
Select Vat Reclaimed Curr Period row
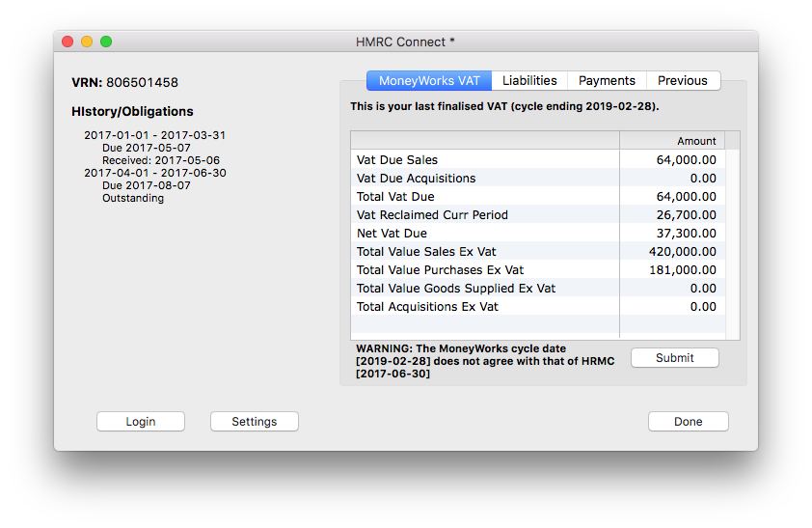pyautogui.click(x=538, y=215)
